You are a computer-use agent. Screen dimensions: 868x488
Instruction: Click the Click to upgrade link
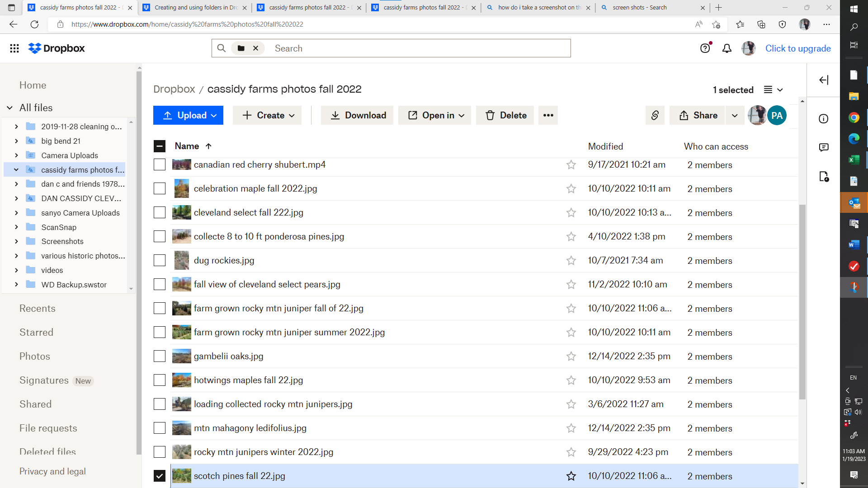pos(797,48)
